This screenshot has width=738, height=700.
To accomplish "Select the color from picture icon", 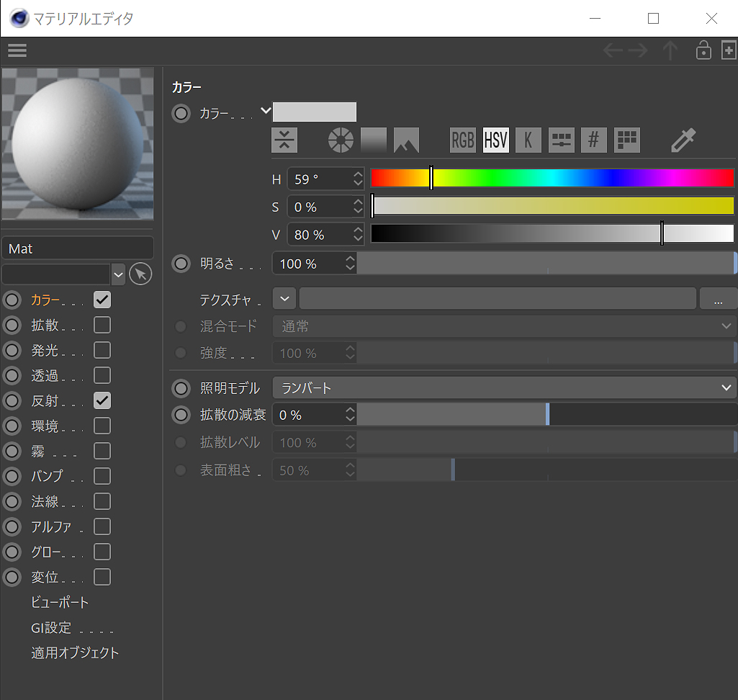I will point(407,140).
